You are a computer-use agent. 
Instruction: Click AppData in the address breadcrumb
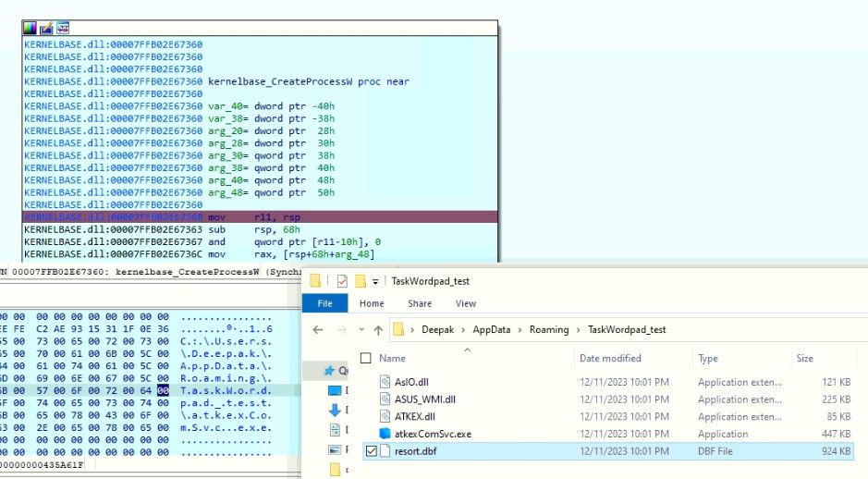tap(492, 329)
